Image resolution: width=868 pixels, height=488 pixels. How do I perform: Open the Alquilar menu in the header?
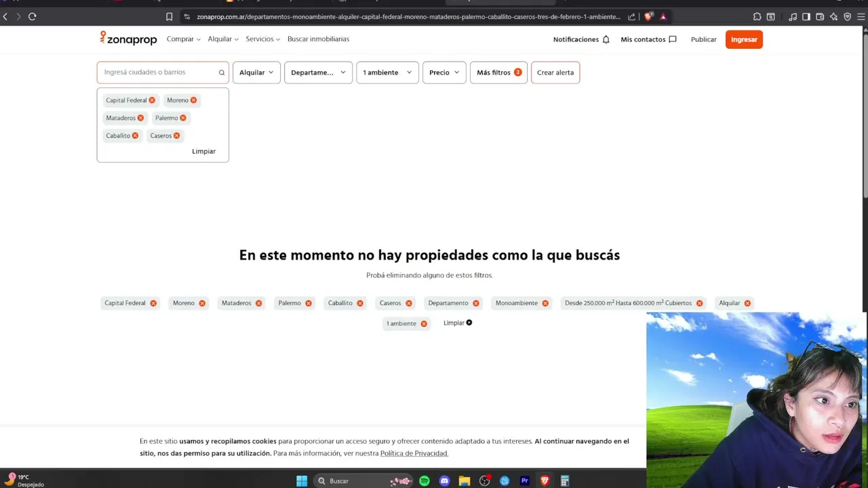pyautogui.click(x=223, y=39)
